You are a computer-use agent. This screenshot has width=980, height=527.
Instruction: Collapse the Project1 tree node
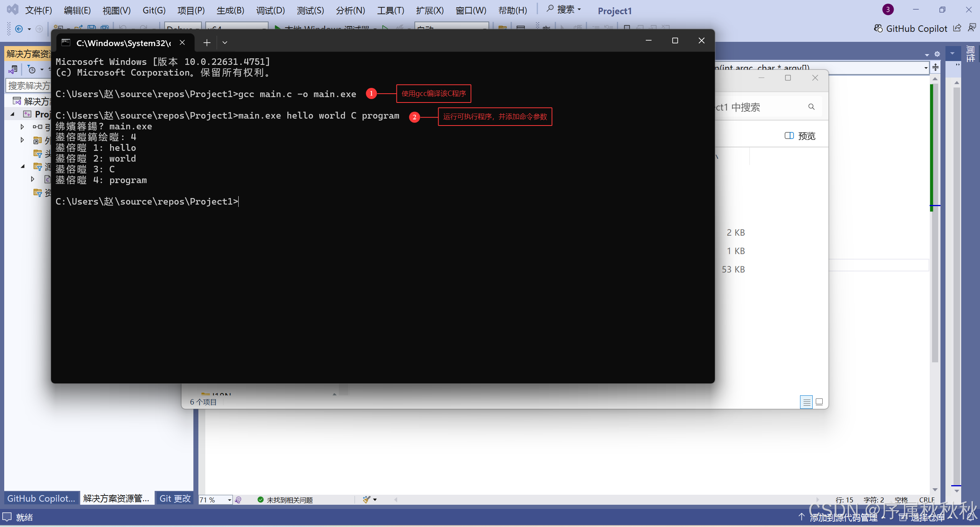coord(13,114)
